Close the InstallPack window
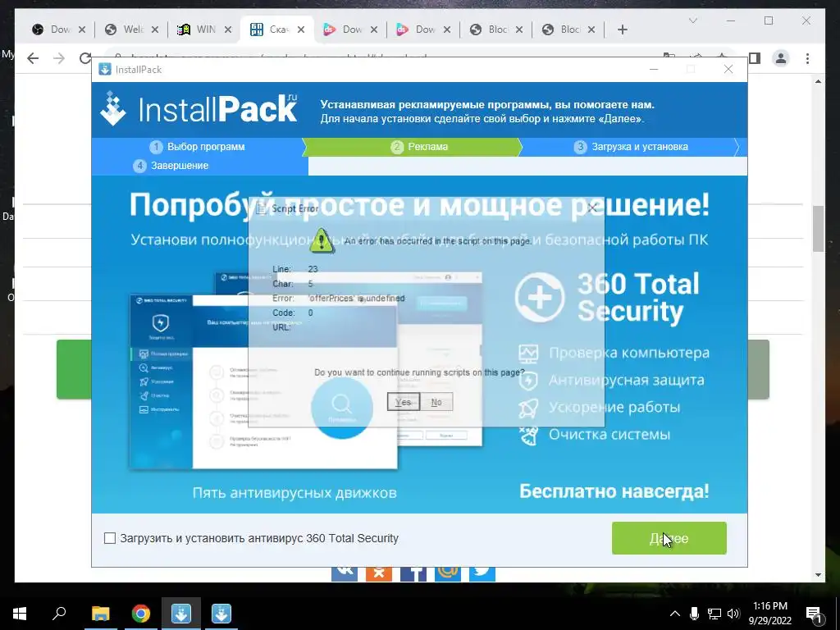 [x=728, y=69]
